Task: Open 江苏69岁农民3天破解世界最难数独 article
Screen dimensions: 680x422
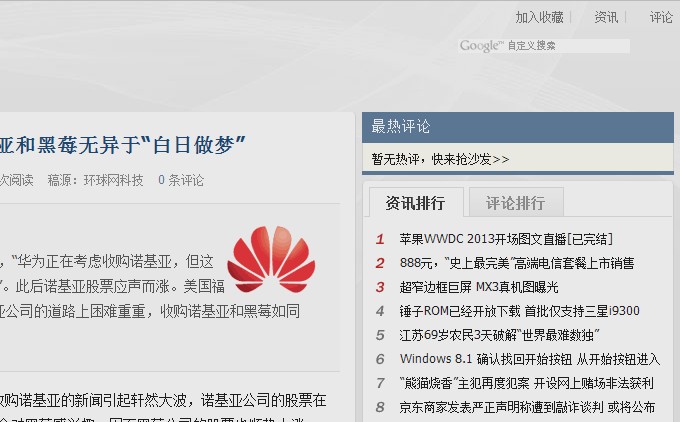Action: 499,335
